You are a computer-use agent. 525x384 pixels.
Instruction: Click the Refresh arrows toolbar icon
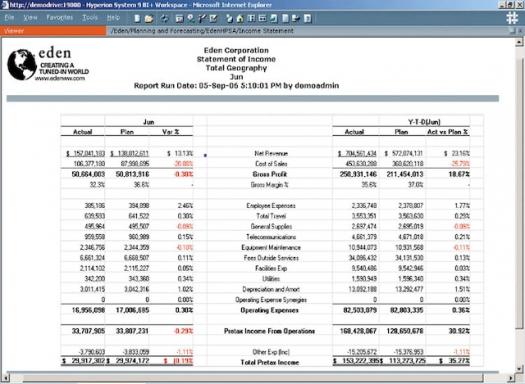(x=164, y=18)
